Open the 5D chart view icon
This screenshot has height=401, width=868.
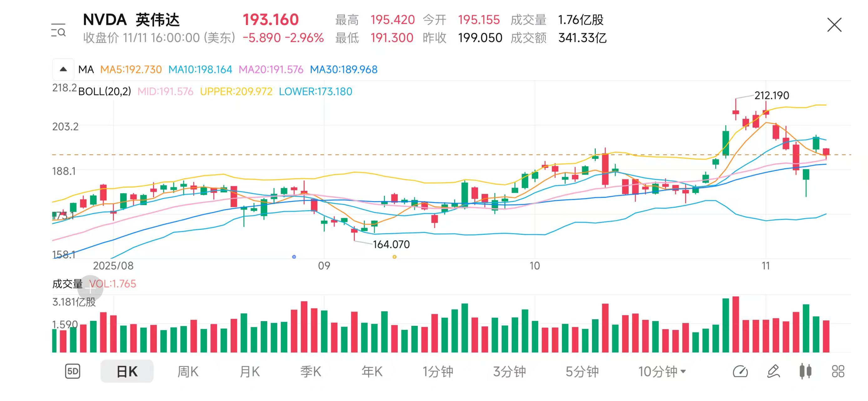tap(73, 371)
